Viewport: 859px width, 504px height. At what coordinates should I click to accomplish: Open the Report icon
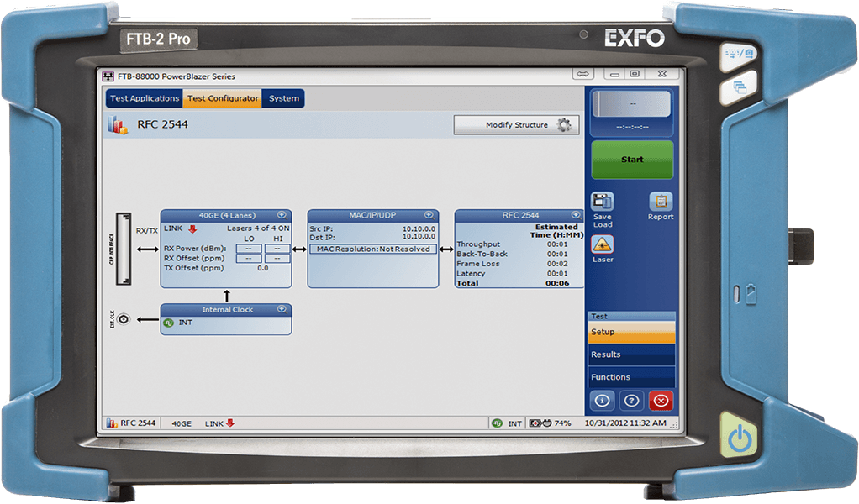tap(660, 202)
